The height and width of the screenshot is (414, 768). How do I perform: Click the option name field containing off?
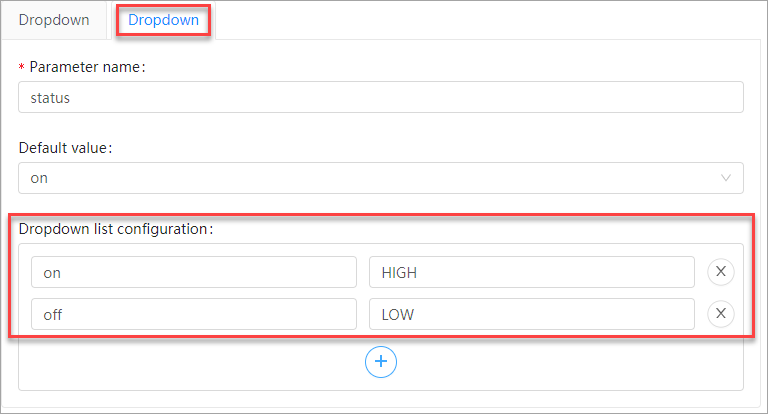click(193, 314)
